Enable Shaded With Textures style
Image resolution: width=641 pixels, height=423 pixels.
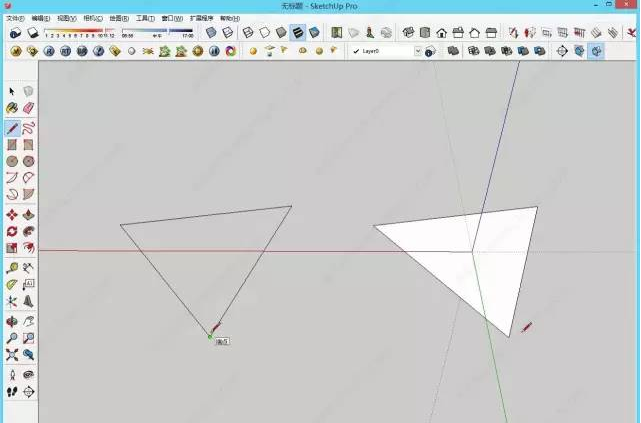coord(298,33)
